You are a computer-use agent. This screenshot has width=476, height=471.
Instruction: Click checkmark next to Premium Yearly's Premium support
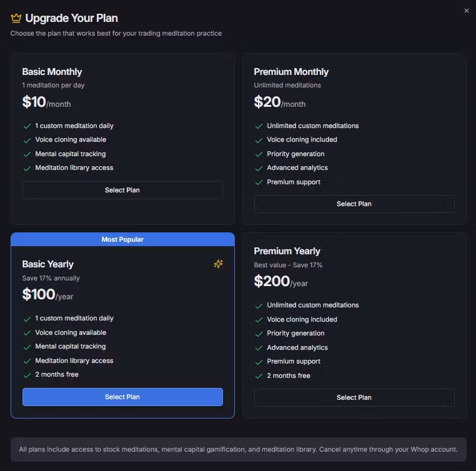[x=259, y=362]
